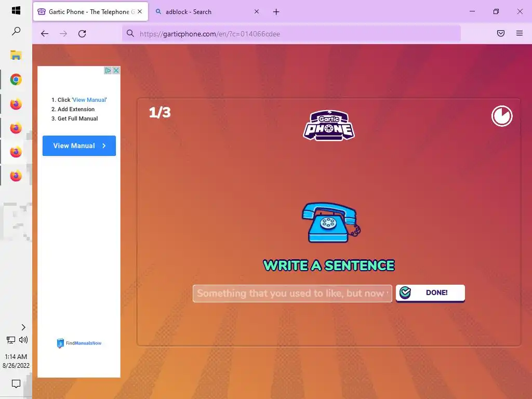Click the search magnifier in address bar
The height and width of the screenshot is (399, 532).
(130, 33)
